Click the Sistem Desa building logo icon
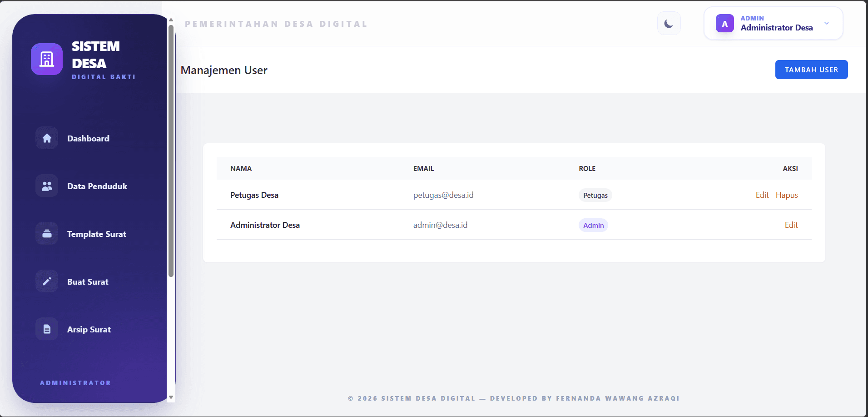 (x=47, y=59)
